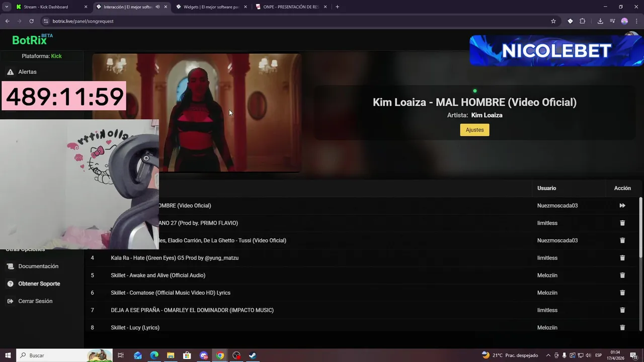
Task: Open the volume control in system tray
Action: point(588,355)
